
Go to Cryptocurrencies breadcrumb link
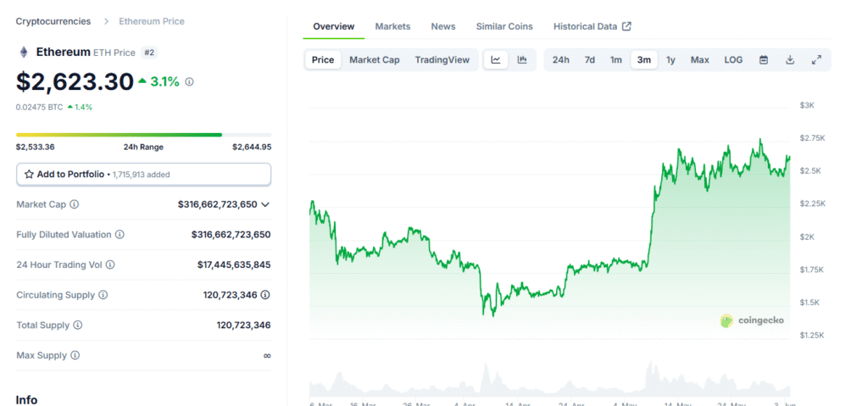53,21
